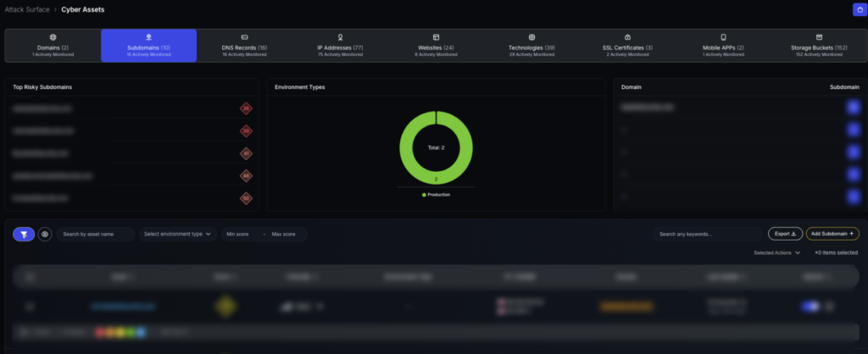Click the Attack Surface breadcrumb link
Screen dimensions: 868x354
tap(27, 9)
